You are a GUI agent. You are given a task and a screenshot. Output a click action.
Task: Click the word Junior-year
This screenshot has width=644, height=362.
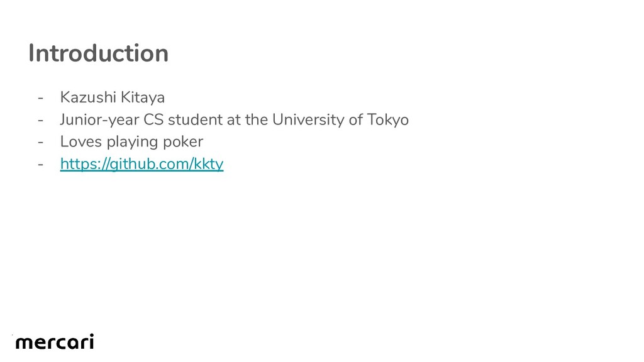point(99,120)
